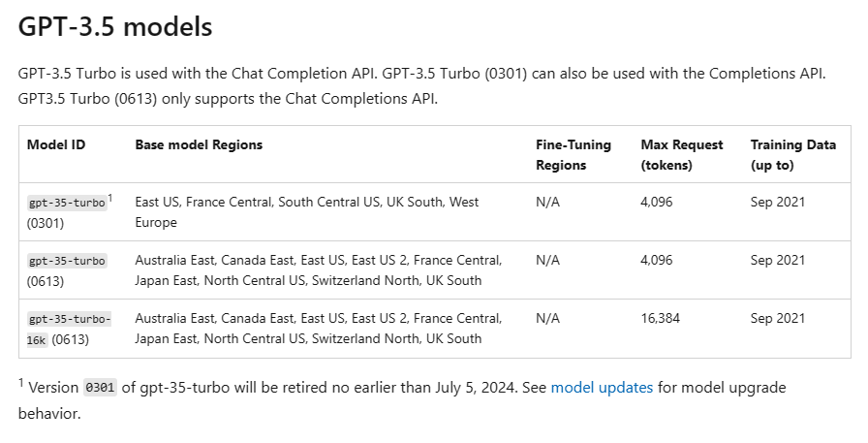Click N/A in the gpt-35-turbo 0301 row
The image size is (868, 443).
click(547, 202)
